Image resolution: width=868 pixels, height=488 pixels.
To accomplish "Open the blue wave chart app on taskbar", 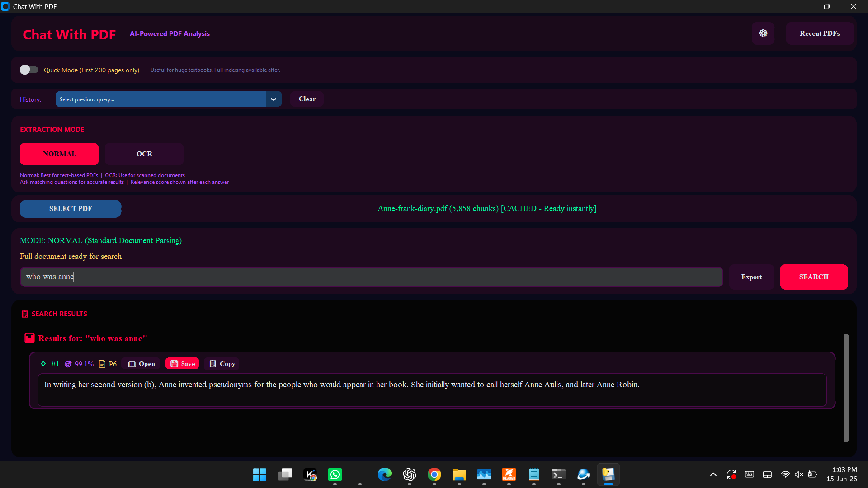I will pyautogui.click(x=484, y=474).
